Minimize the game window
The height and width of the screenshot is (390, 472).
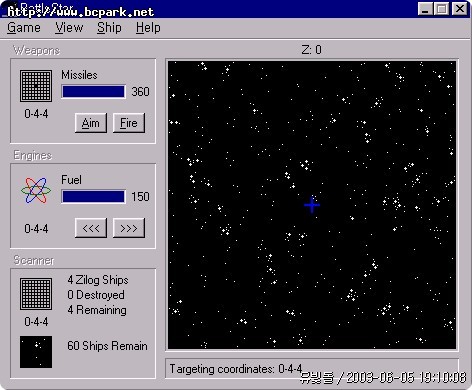(425, 9)
